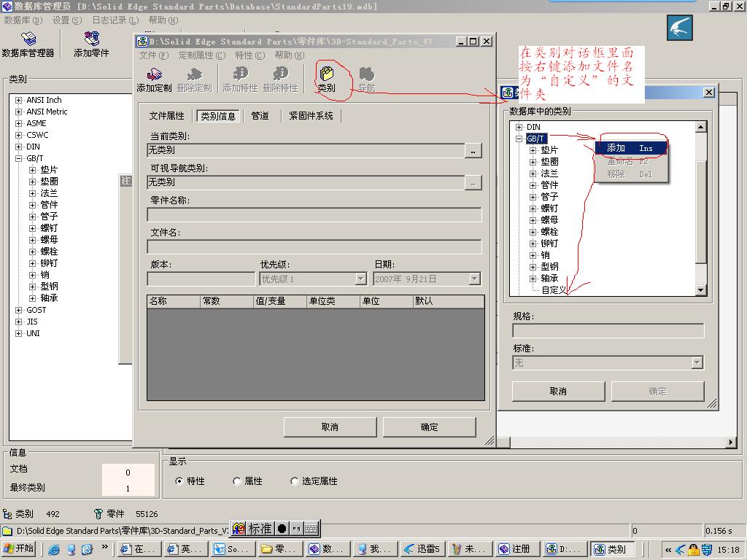747x560 pixels.
Task: Switch to 类别 taskbar button
Action: (x=612, y=549)
